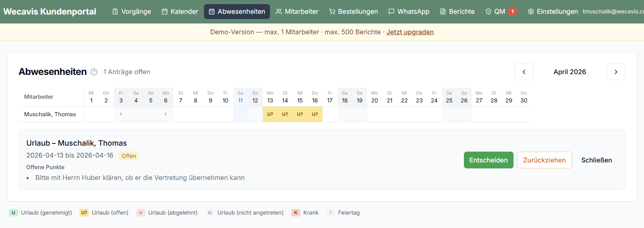Click the Wecavis Kundenportal logo text
The height and width of the screenshot is (228, 644).
coord(50,12)
